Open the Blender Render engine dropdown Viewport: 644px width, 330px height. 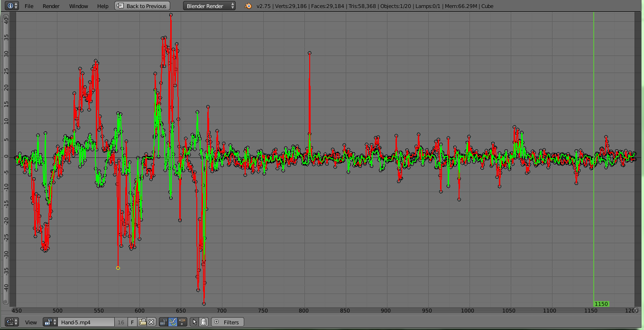(x=209, y=6)
